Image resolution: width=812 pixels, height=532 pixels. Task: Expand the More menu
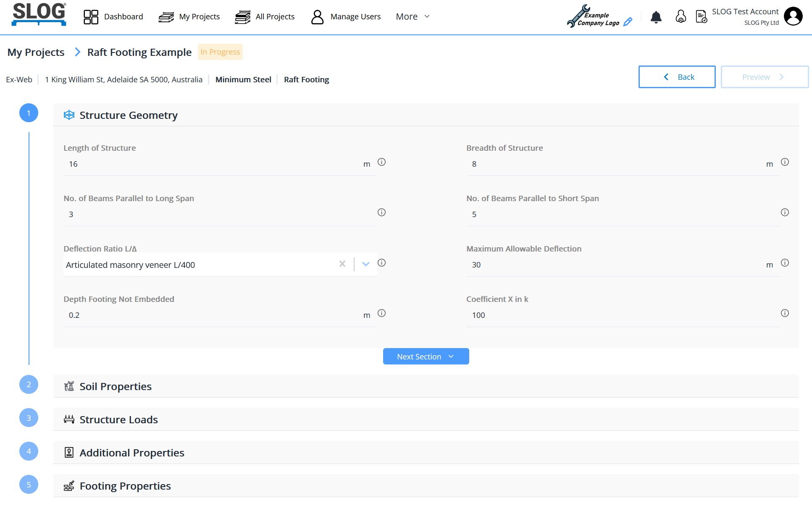pyautogui.click(x=413, y=17)
